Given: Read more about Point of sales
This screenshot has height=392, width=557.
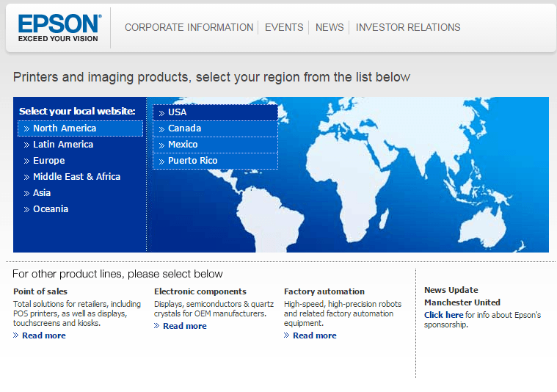Looking at the screenshot, I should pos(44,335).
